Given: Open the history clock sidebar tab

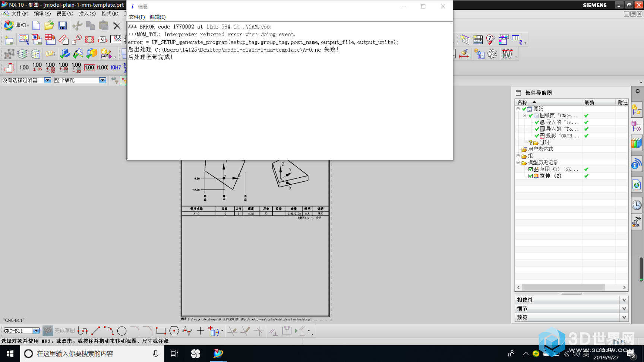Looking at the screenshot, I should tap(637, 205).
